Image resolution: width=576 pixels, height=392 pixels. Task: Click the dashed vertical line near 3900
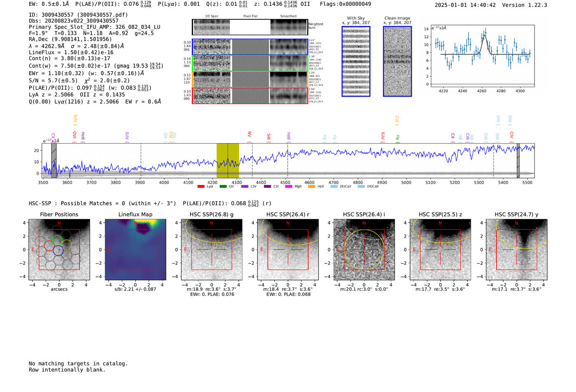(x=141, y=160)
